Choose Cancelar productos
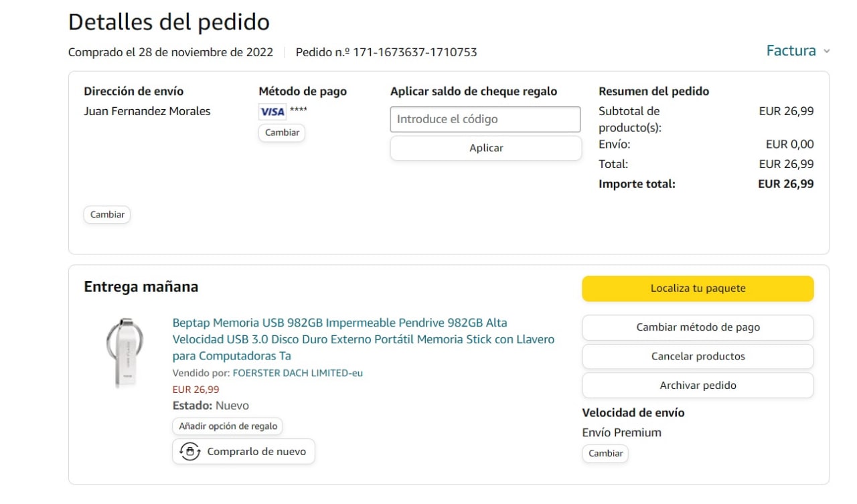Image resolution: width=857 pixels, height=504 pixels. click(698, 356)
